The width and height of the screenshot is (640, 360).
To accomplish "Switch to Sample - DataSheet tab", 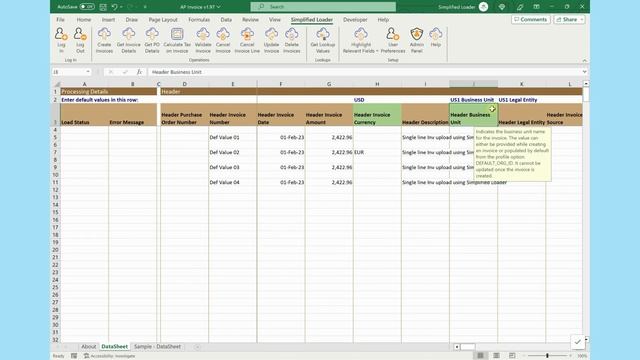I will point(157,347).
